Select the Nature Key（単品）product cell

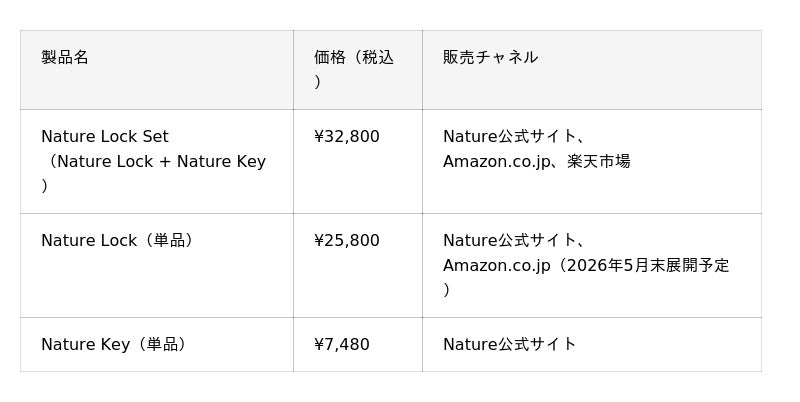point(113,345)
